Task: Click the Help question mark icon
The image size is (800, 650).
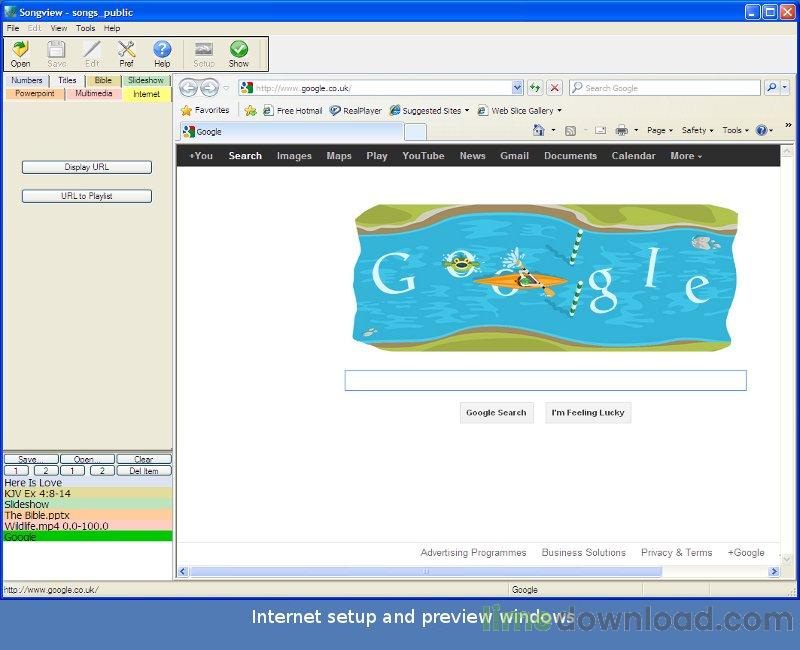Action: point(162,54)
